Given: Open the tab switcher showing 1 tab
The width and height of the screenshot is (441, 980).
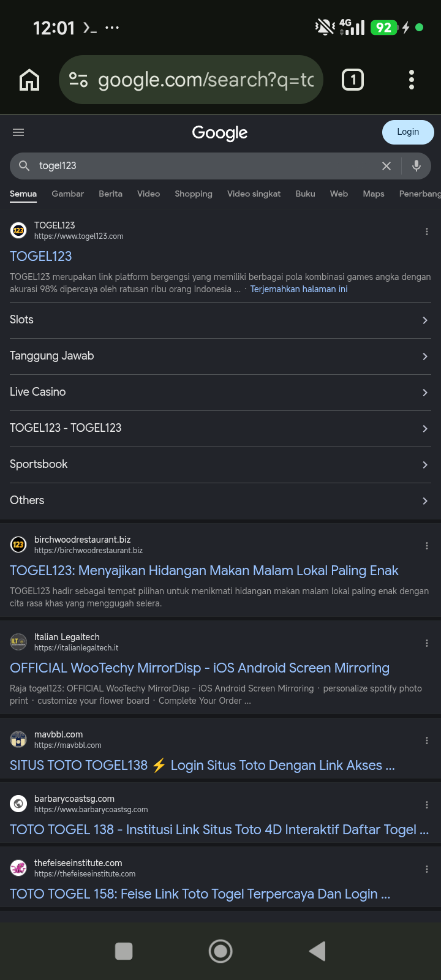Looking at the screenshot, I should (x=353, y=80).
